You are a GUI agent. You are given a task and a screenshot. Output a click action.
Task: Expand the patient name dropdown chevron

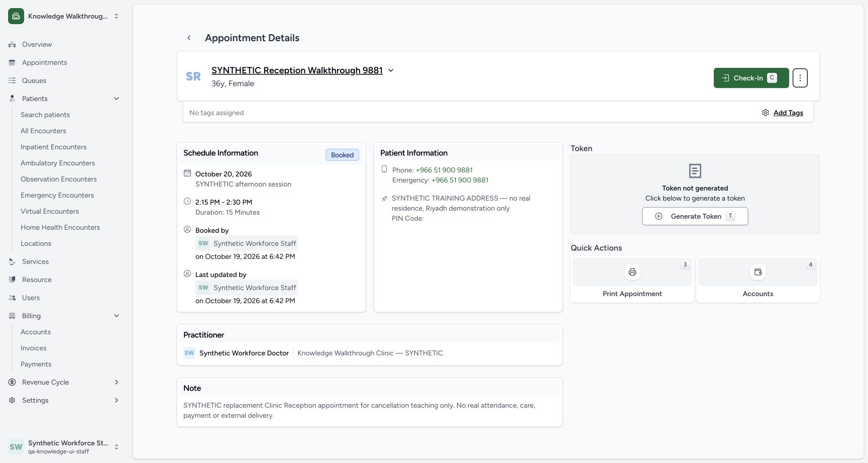click(391, 70)
